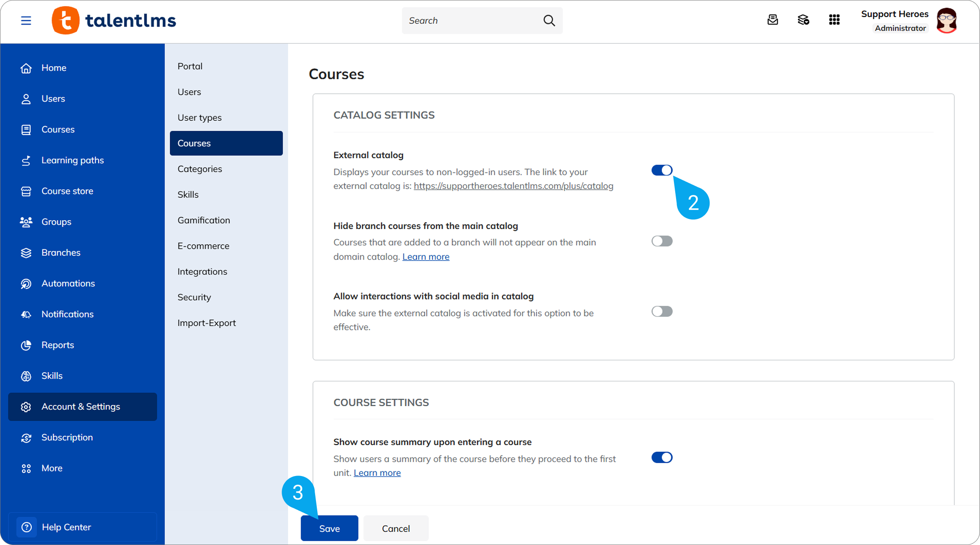Click the TalentLMS logo

pos(114,21)
